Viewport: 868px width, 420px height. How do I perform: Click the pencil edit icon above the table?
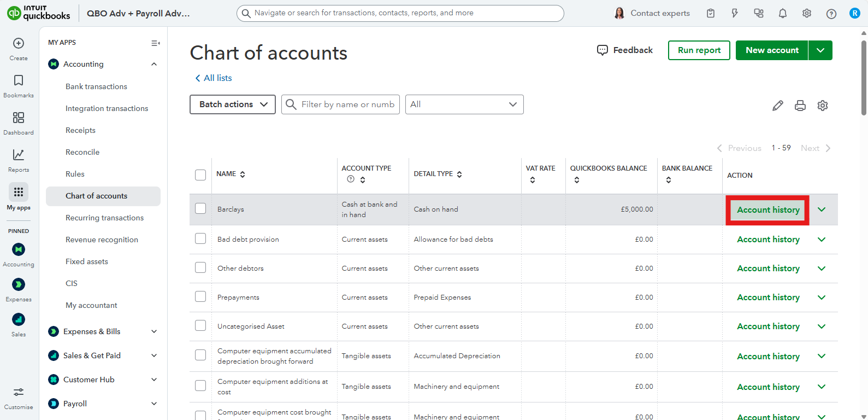tap(777, 106)
